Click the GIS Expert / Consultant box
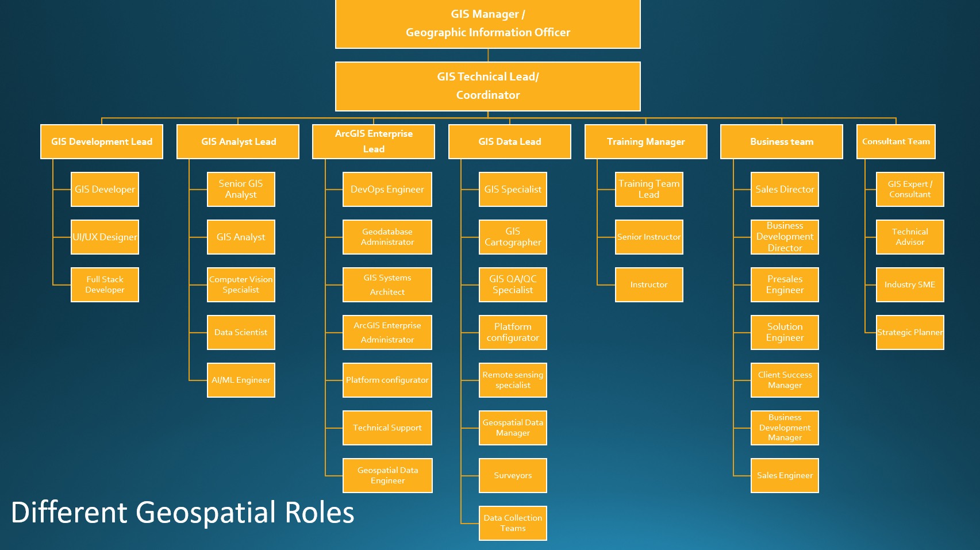980x550 pixels. tap(910, 189)
